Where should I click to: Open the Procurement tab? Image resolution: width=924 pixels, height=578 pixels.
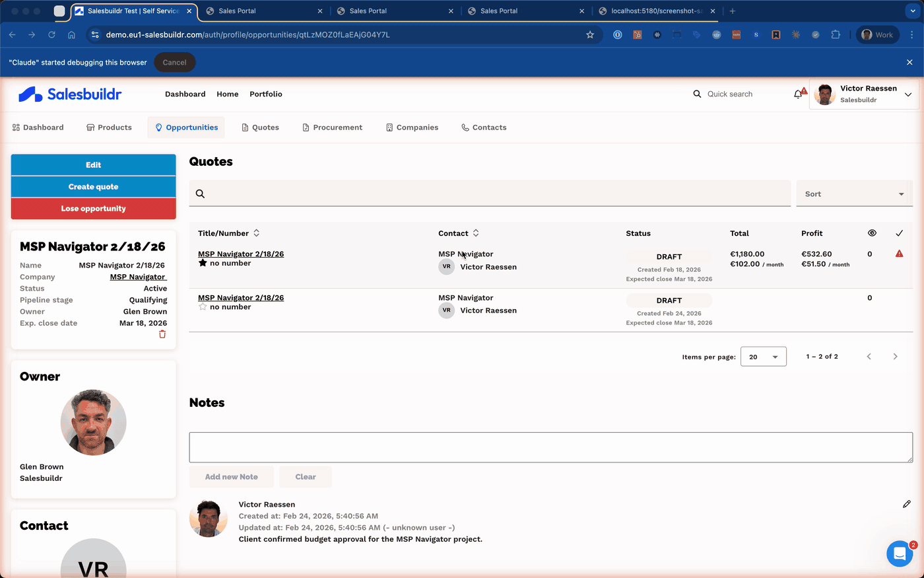tap(332, 127)
